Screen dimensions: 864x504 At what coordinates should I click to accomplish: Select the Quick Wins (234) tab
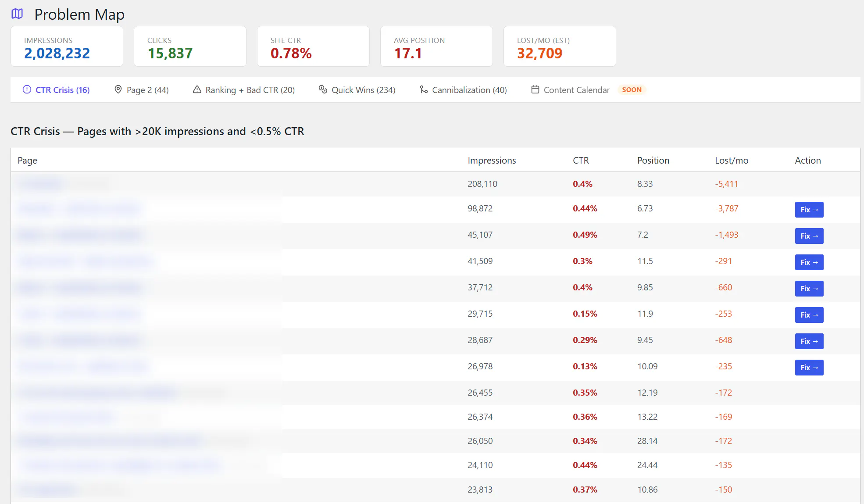(x=357, y=90)
